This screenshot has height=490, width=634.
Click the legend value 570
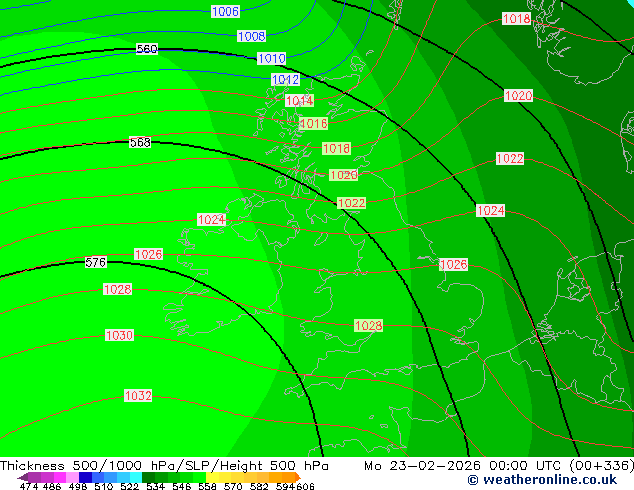[233, 486]
